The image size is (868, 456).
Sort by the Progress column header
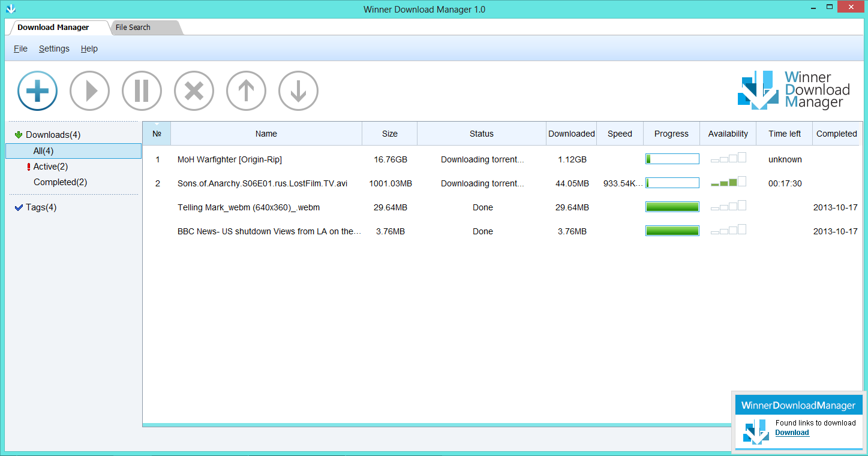[x=671, y=134]
